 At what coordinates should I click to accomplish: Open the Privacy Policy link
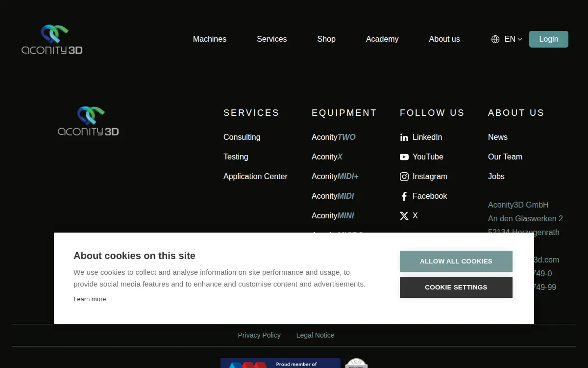click(259, 335)
